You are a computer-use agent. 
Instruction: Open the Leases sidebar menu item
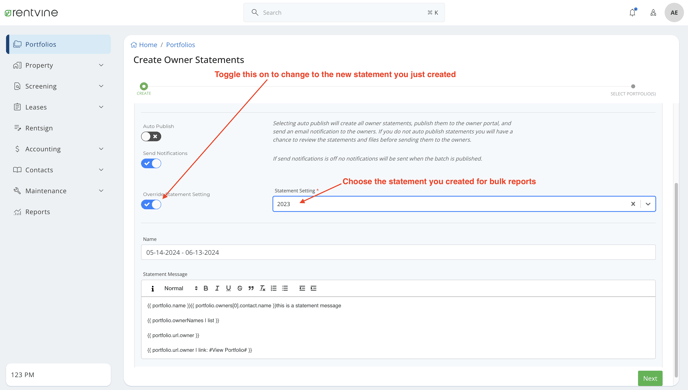(x=58, y=107)
